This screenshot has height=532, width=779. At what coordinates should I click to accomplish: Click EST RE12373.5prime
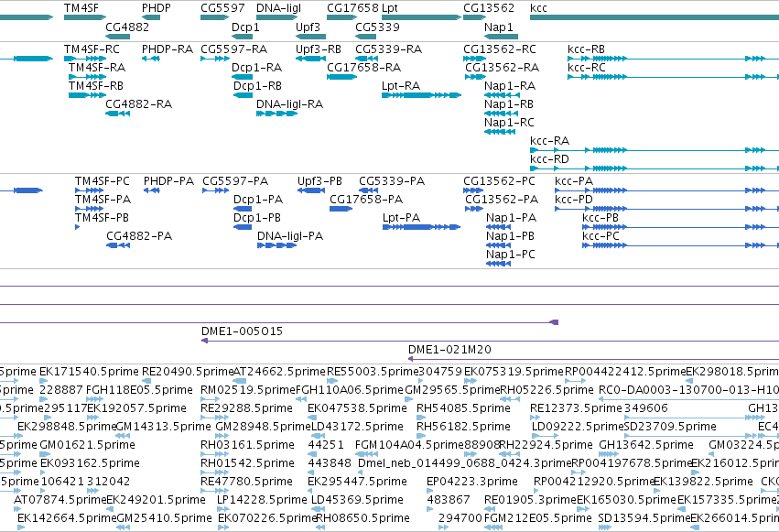click(x=576, y=408)
